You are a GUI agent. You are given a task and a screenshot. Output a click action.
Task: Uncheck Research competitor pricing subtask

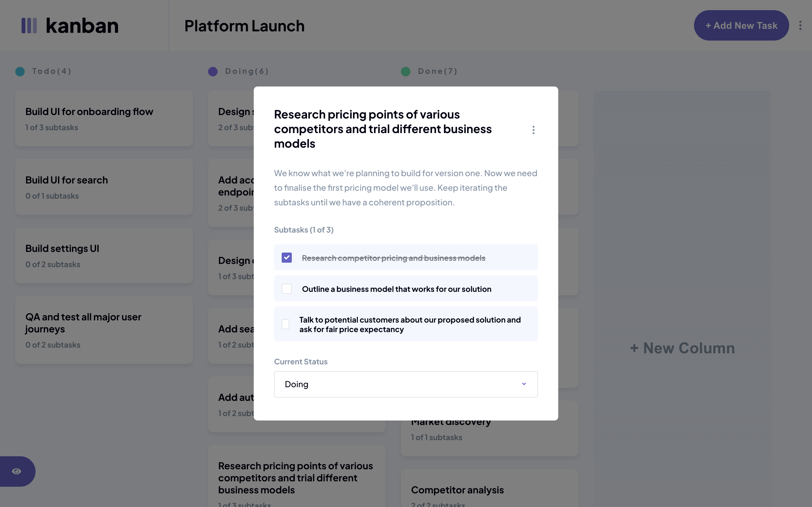[x=286, y=258]
